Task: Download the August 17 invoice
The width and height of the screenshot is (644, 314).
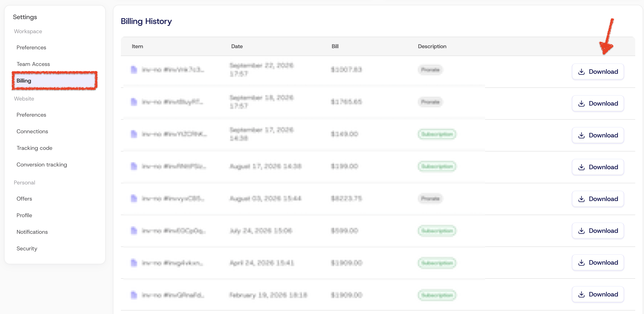Action: tap(598, 167)
